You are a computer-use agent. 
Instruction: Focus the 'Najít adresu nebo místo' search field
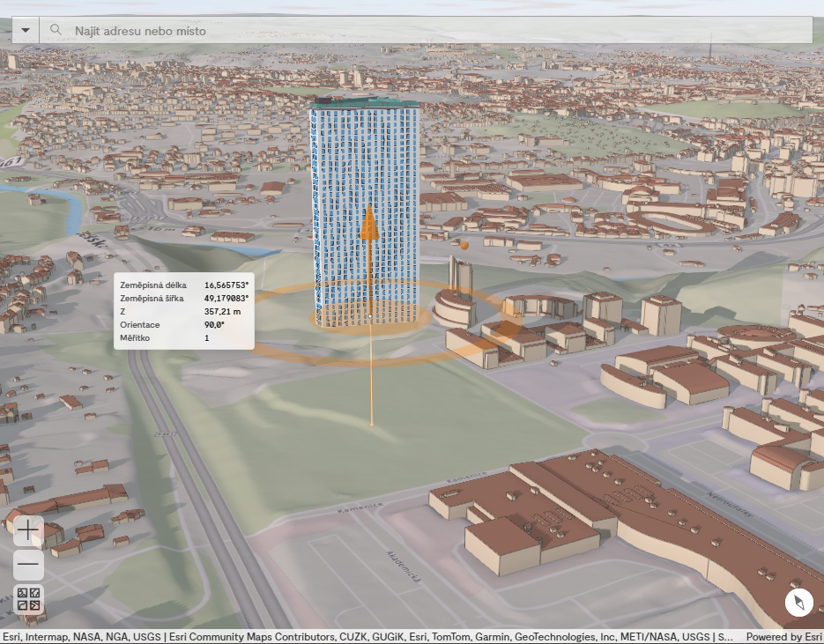423,31
